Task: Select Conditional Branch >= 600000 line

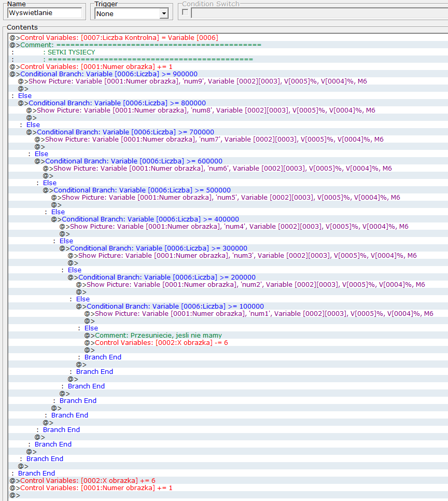Action: tap(129, 161)
